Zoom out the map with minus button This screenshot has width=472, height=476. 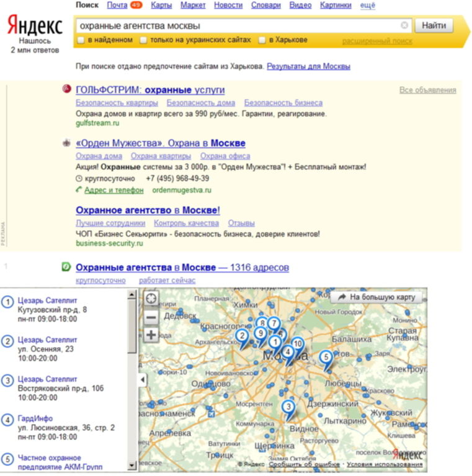pos(151,318)
